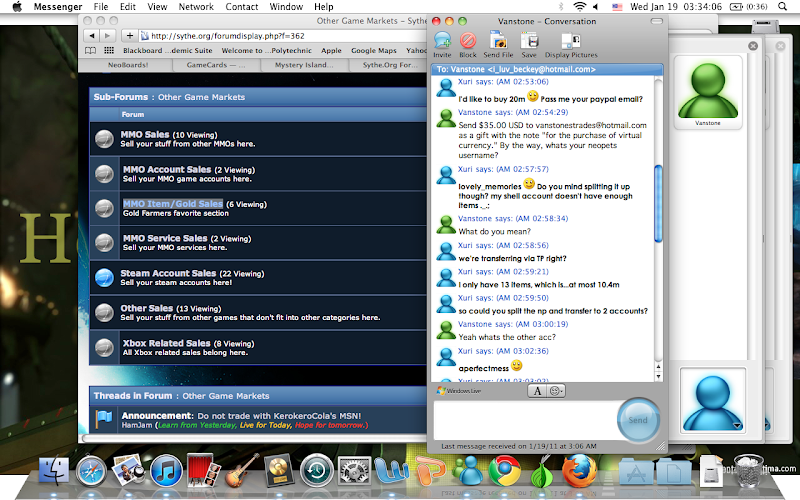The height and width of the screenshot is (500, 800).
Task: Close the display picture drawer
Action: point(753,46)
